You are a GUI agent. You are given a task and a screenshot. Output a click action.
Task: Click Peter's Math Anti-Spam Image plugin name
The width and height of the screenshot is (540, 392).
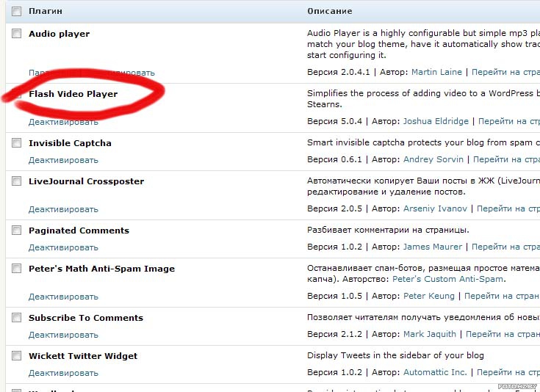click(101, 269)
